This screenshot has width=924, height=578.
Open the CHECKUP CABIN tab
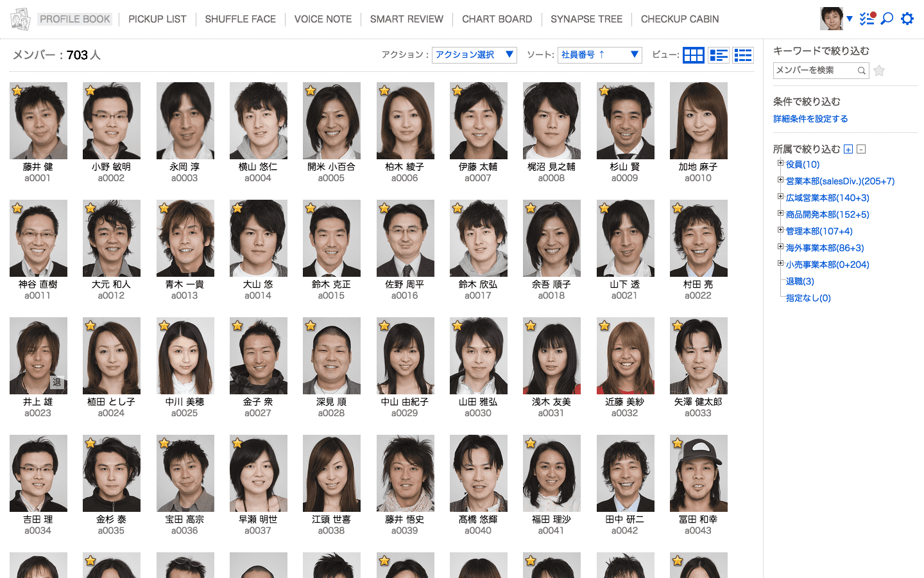[680, 19]
